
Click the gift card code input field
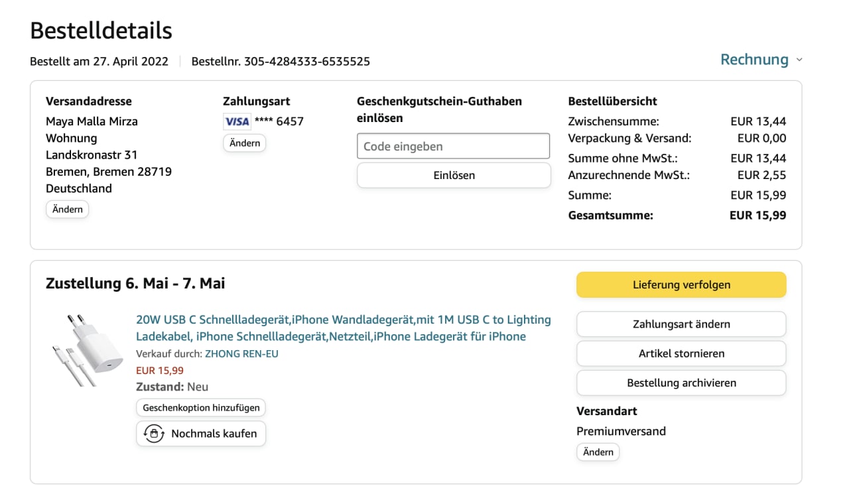pyautogui.click(x=453, y=147)
